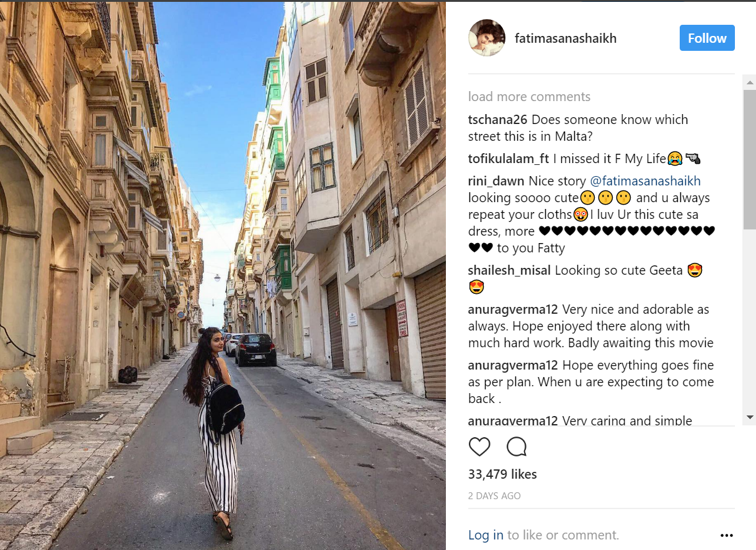View the 33,479 likes list
This screenshot has height=550, width=756.
tap(502, 474)
